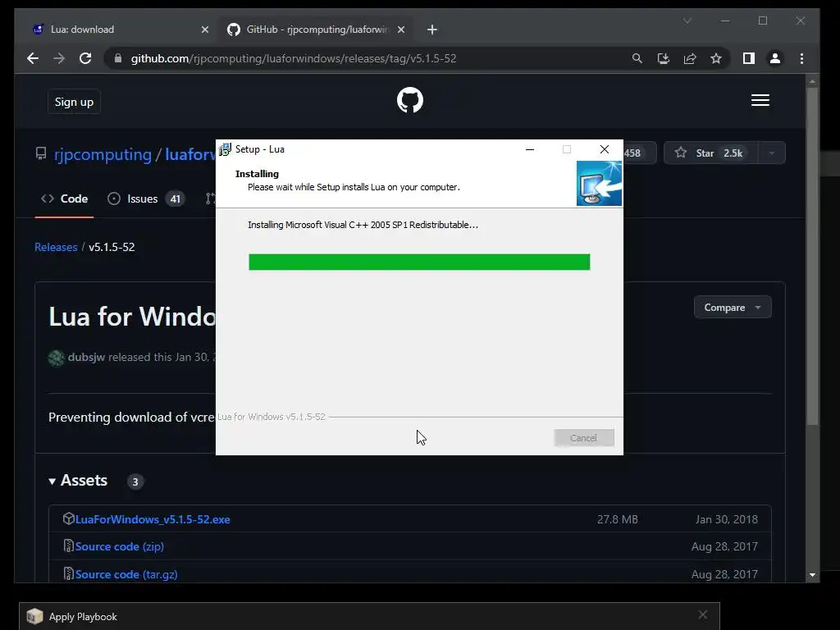Screen dimensions: 840x630
Task: Click the scrollbar down arrow
Action: point(812,575)
